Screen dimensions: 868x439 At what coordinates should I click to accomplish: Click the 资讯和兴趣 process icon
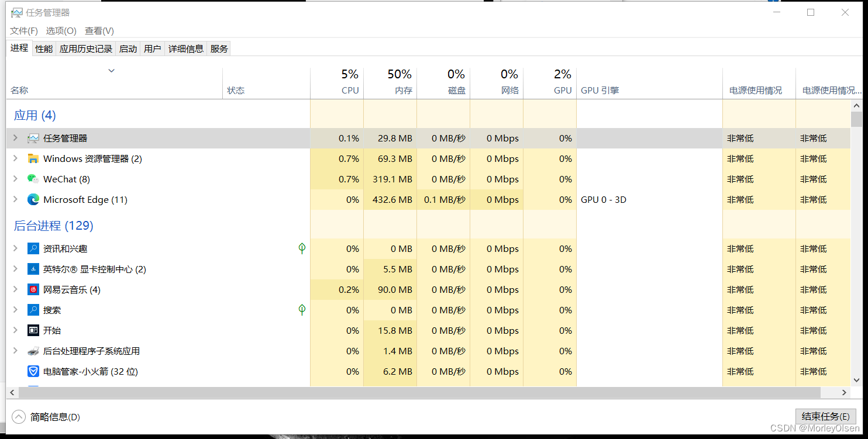(33, 248)
